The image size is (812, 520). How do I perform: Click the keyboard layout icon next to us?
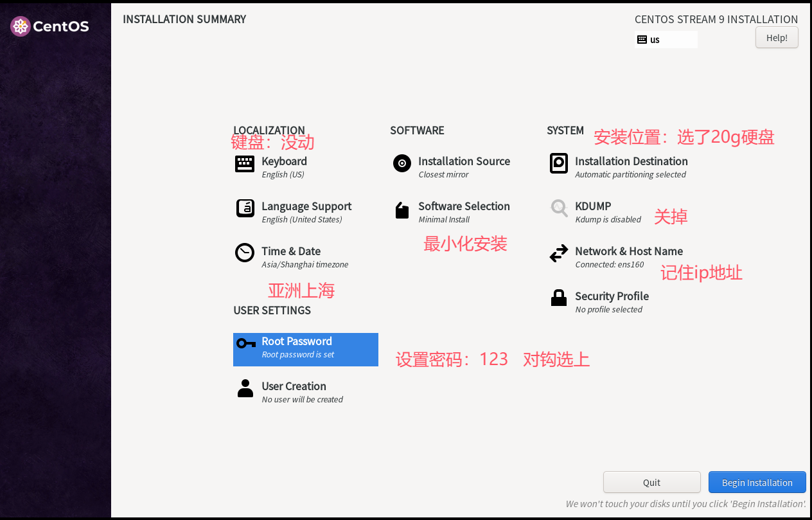point(642,40)
